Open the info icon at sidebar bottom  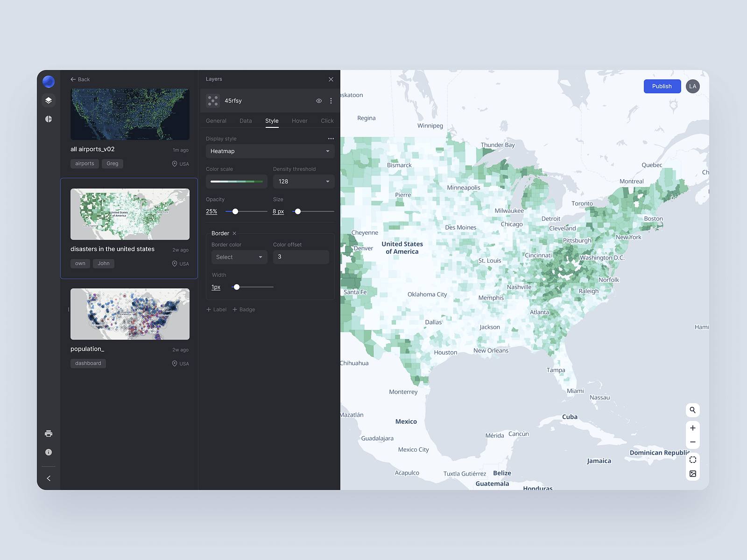[x=49, y=452]
